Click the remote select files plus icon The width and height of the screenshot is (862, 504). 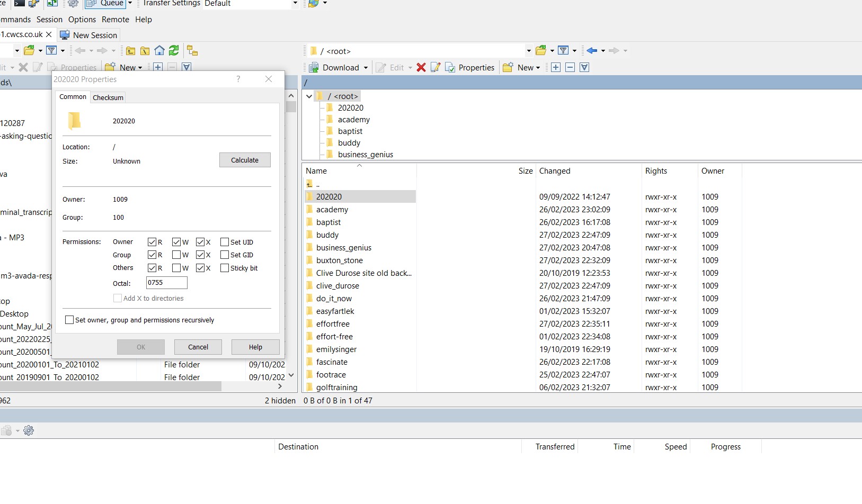point(556,67)
